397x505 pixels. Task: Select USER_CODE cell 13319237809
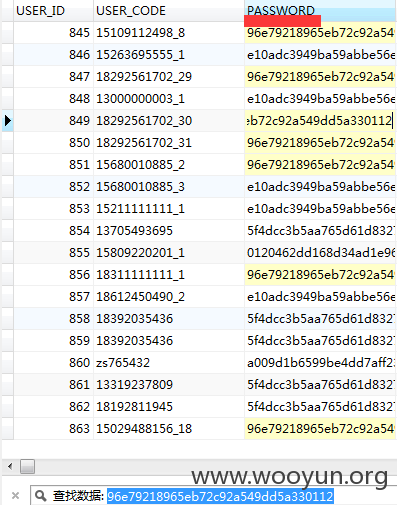(x=169, y=385)
